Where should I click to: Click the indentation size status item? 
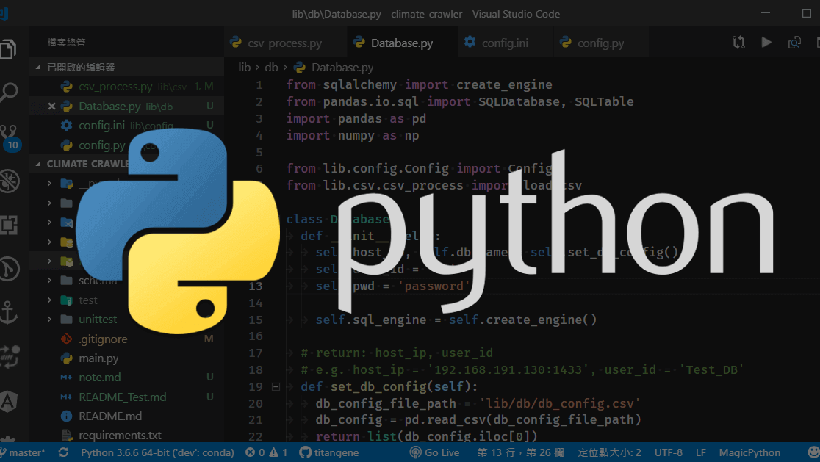(609, 453)
